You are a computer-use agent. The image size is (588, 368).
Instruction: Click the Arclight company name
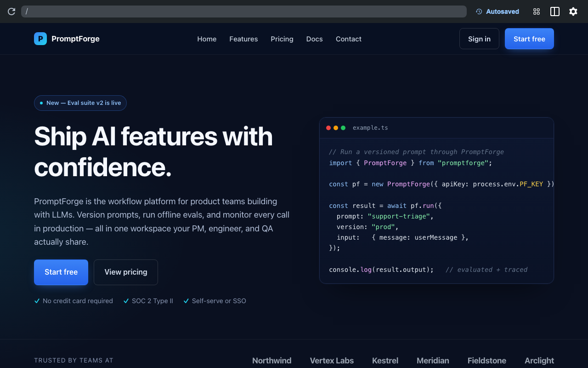point(539,361)
